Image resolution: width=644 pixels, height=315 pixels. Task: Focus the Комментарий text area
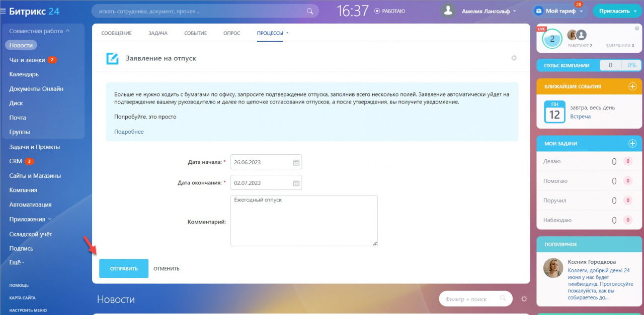(x=304, y=221)
